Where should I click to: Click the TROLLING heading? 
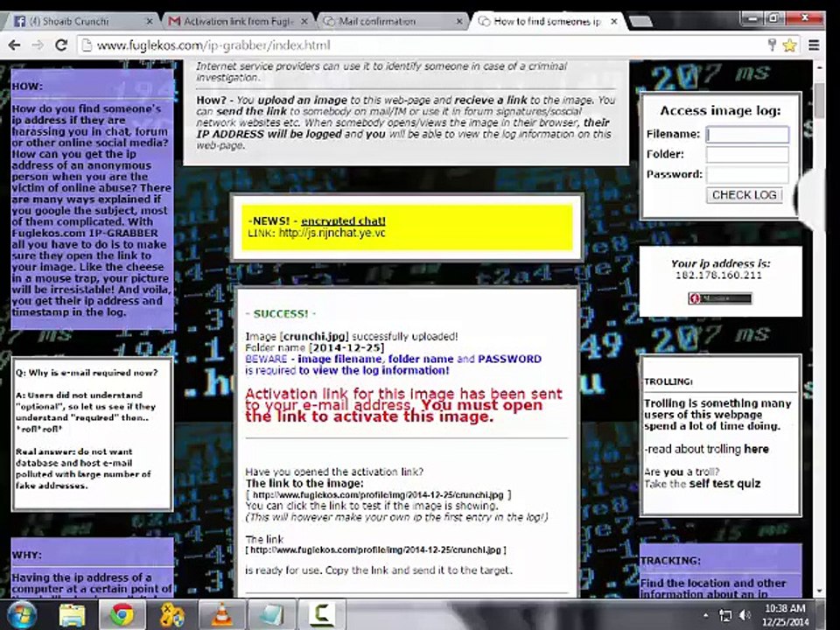click(668, 381)
